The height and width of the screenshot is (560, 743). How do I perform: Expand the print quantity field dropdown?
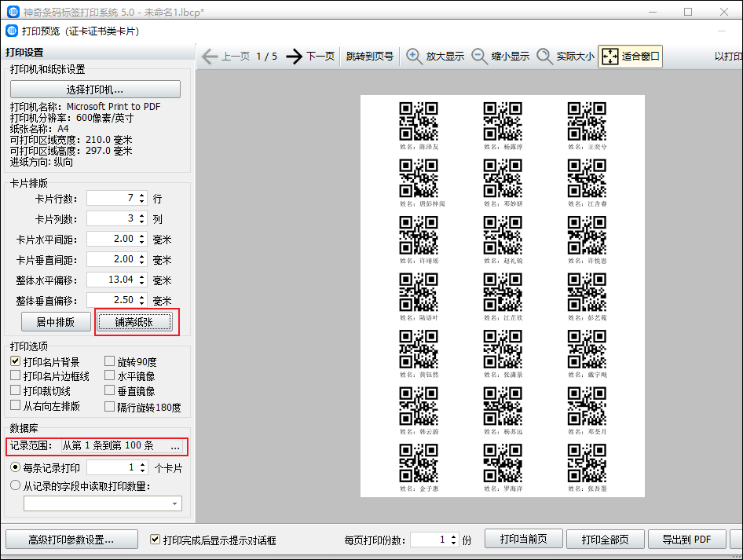tap(175, 503)
